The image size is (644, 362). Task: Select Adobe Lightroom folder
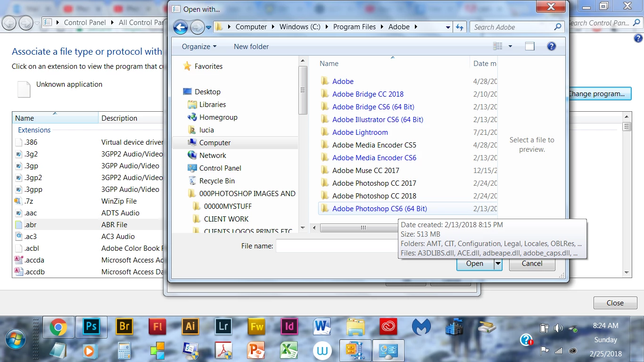(x=360, y=132)
